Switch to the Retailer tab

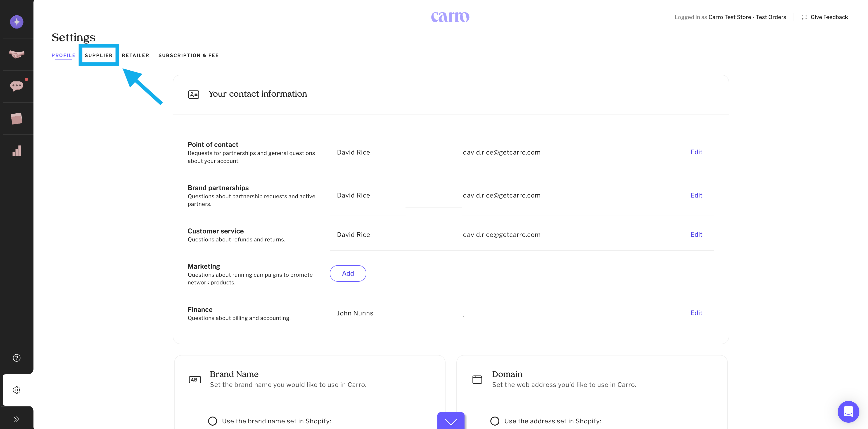(135, 55)
